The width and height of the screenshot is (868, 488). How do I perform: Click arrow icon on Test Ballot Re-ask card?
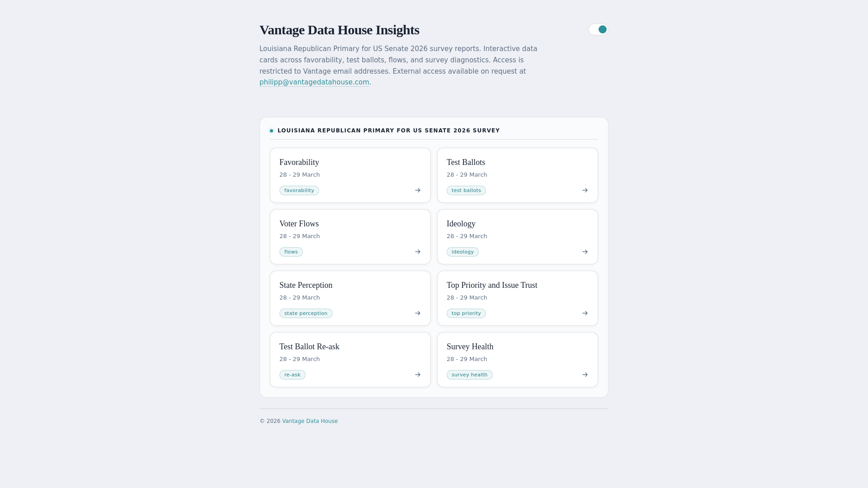click(418, 375)
